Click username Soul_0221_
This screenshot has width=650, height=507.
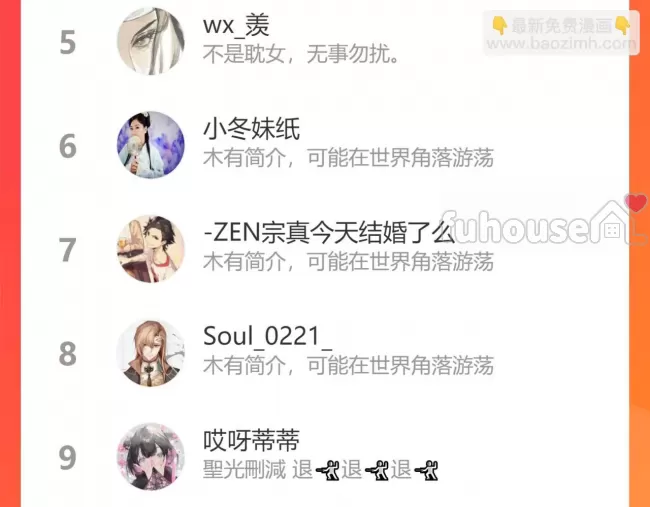tap(267, 336)
